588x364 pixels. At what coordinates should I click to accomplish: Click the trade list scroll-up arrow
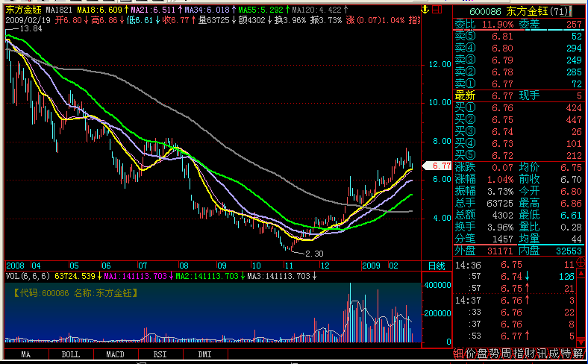581,274
